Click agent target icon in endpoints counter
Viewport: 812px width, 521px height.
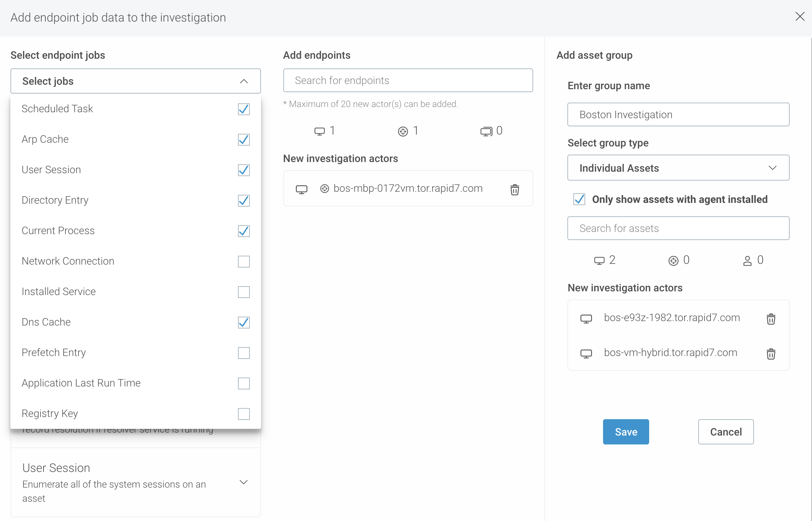[403, 131]
